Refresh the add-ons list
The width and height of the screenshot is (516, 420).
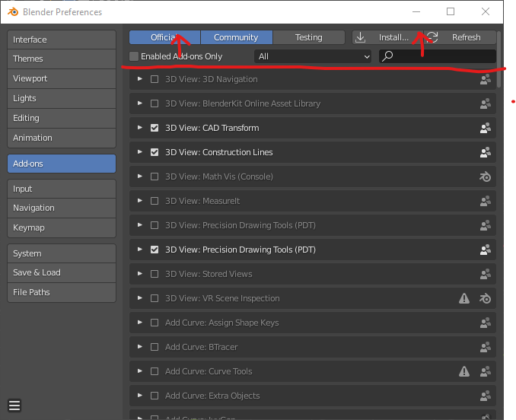[460, 37]
